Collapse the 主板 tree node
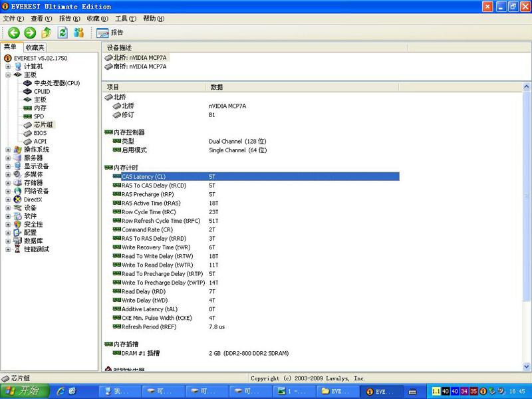The image size is (532, 399). pos(8,75)
